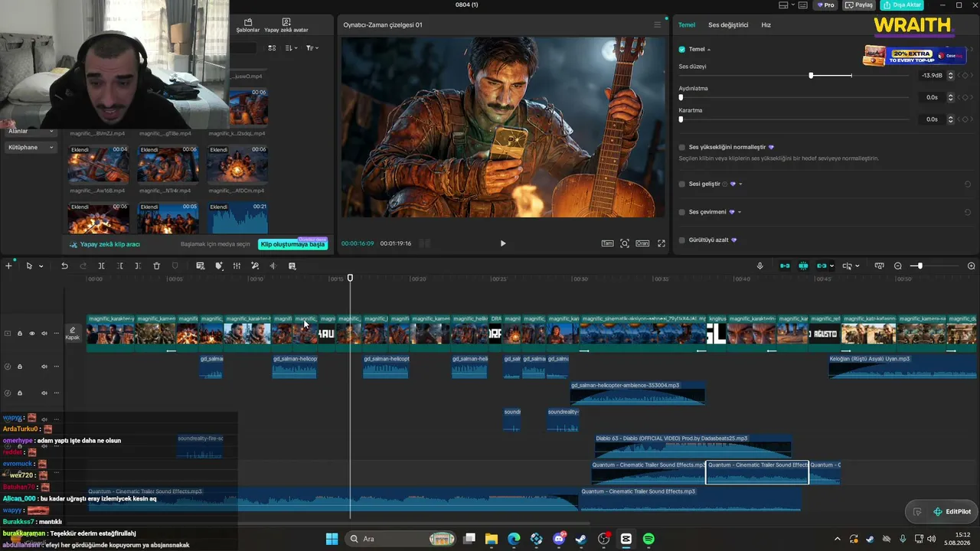The image size is (980, 551).
Task: Lock the main video track
Action: pyautogui.click(x=20, y=334)
